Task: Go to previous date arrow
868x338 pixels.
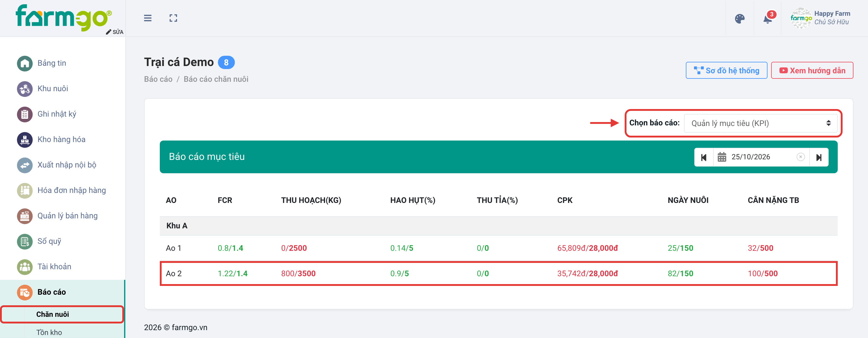Action: pos(704,157)
